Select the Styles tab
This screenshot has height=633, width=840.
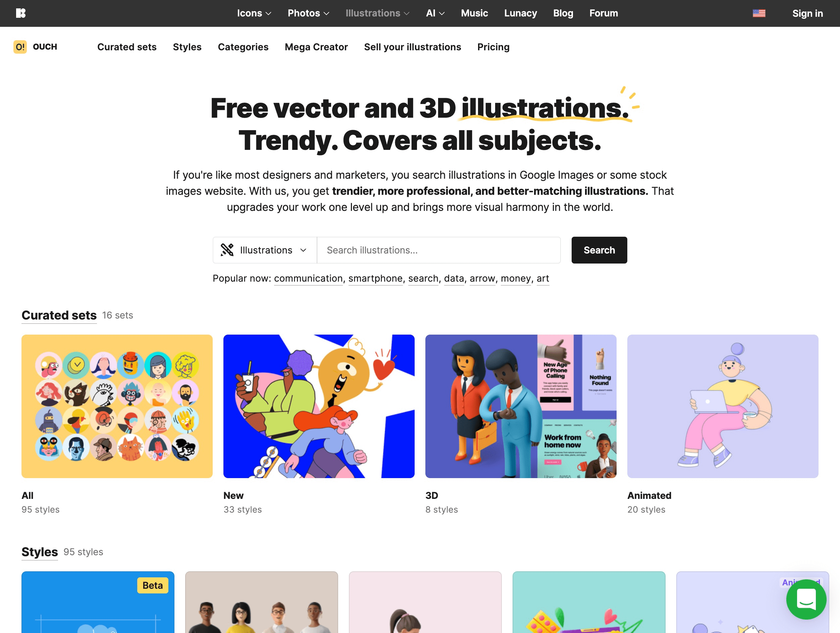(187, 47)
